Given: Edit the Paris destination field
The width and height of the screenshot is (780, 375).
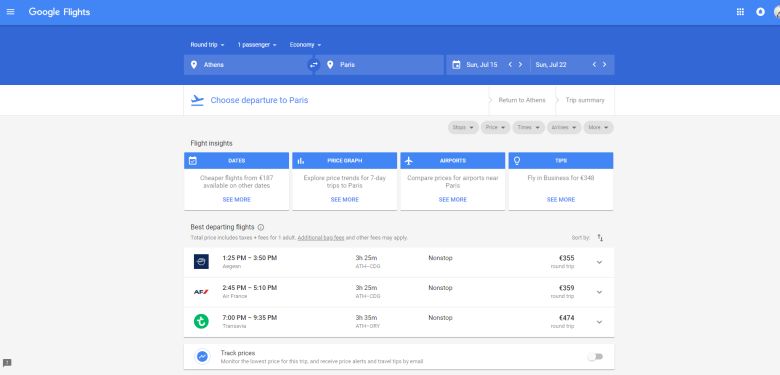Looking at the screenshot, I should [379, 65].
